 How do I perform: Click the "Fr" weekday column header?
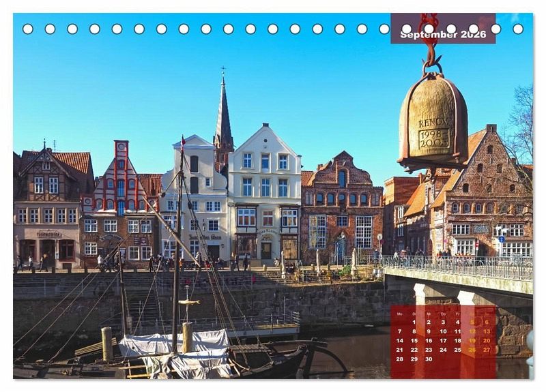pyautogui.click(x=458, y=314)
